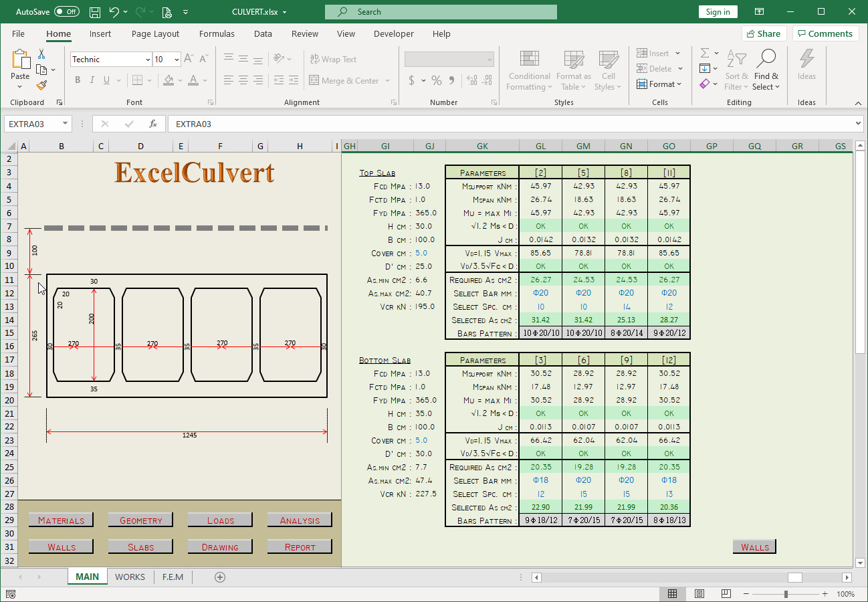Open the Fill Color dropdown arrow
868x602 pixels.
[179, 80]
